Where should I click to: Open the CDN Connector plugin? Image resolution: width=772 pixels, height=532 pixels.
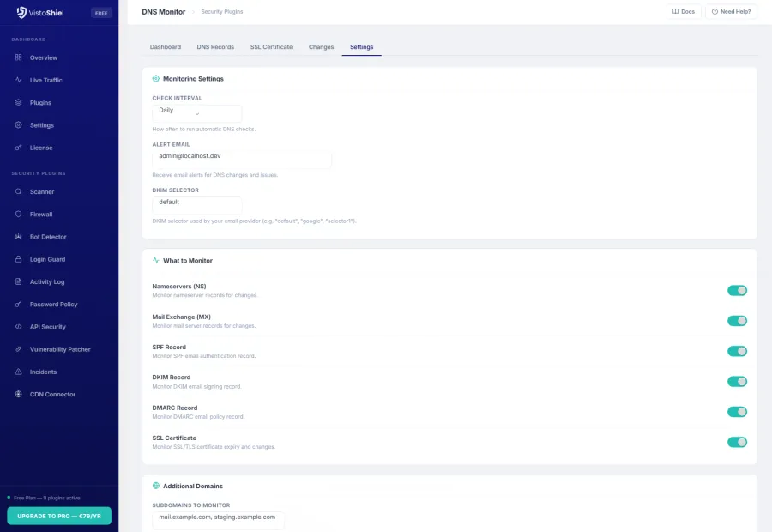[x=19, y=394]
